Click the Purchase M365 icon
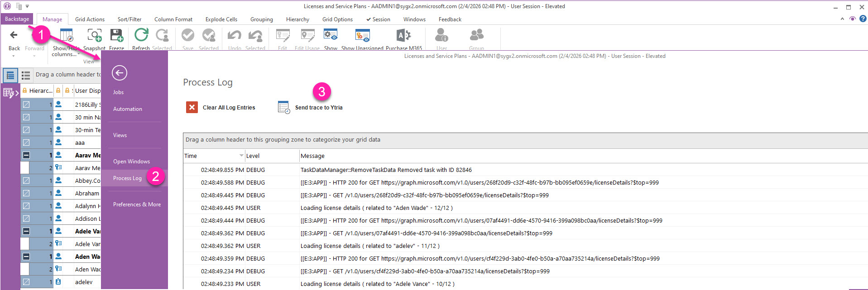The image size is (868, 290). click(403, 35)
